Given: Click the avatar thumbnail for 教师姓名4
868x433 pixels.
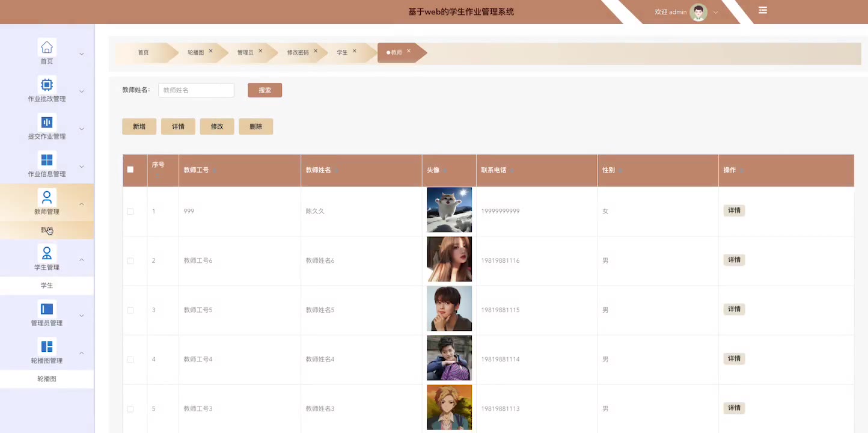Looking at the screenshot, I should pos(449,358).
